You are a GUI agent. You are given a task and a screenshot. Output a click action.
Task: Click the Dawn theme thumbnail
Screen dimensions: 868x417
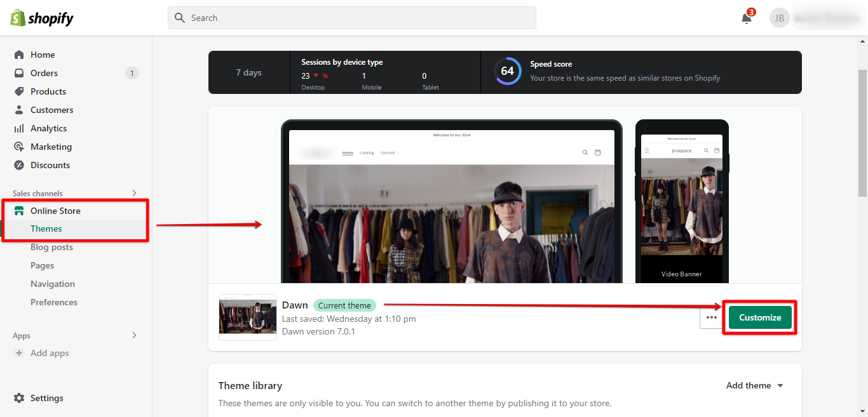pyautogui.click(x=247, y=317)
